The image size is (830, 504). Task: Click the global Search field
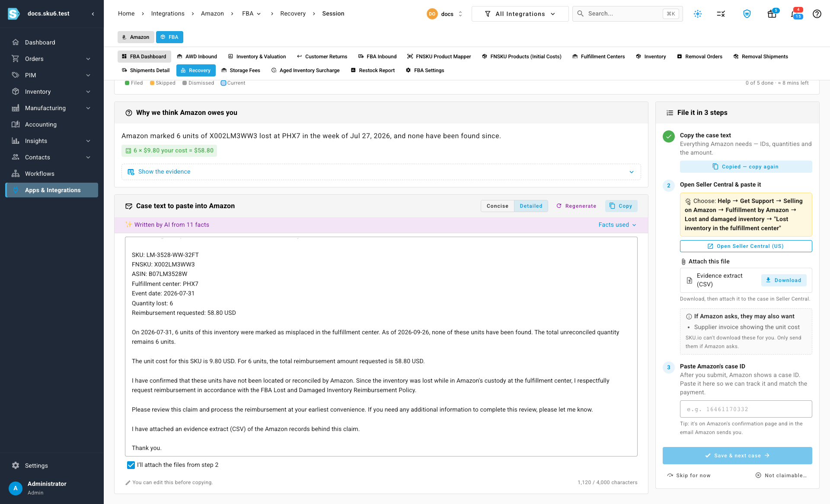pyautogui.click(x=627, y=14)
